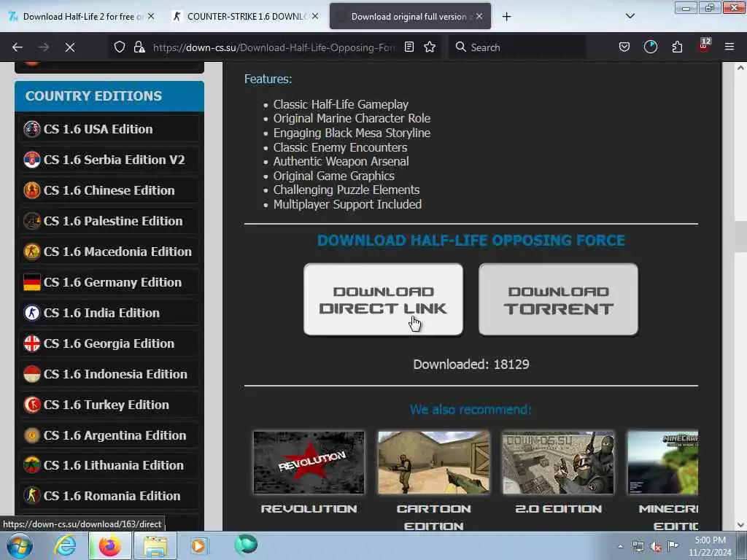The width and height of the screenshot is (747, 560).
Task: Open uBlock extension icon with badge 12
Action: tap(704, 46)
